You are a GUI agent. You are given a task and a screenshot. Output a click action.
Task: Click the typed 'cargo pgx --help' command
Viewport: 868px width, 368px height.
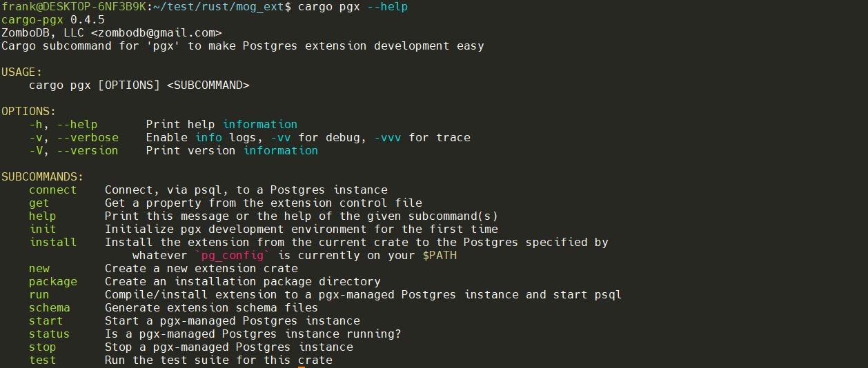353,7
